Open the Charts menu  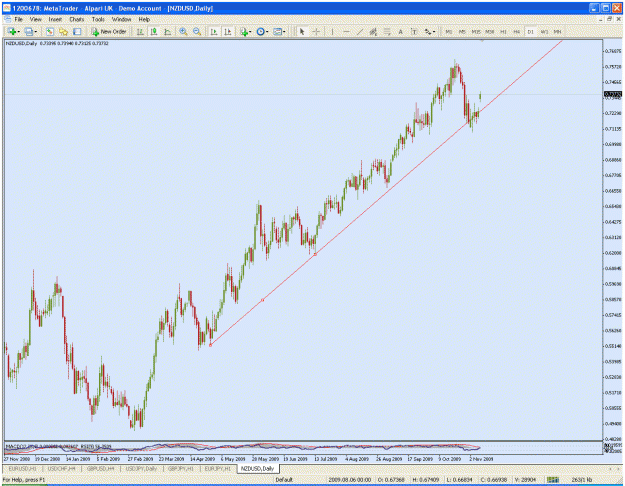tap(77, 19)
